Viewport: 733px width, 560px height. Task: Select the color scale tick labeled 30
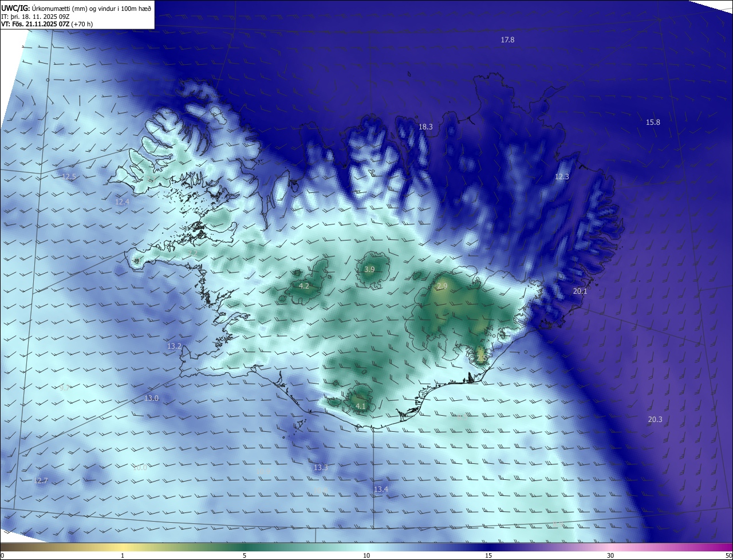[x=610, y=555]
